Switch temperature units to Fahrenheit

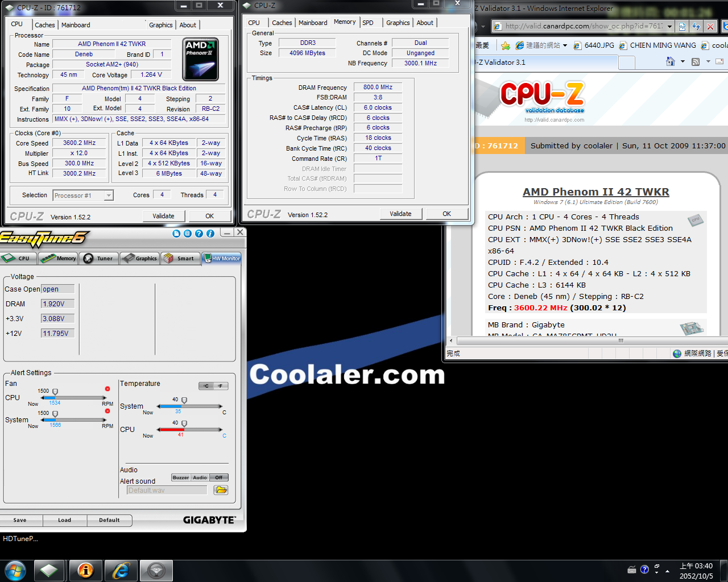click(x=221, y=385)
